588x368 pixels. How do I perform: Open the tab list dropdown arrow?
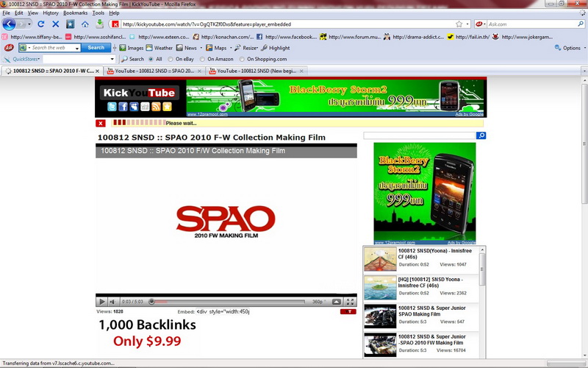(x=584, y=71)
